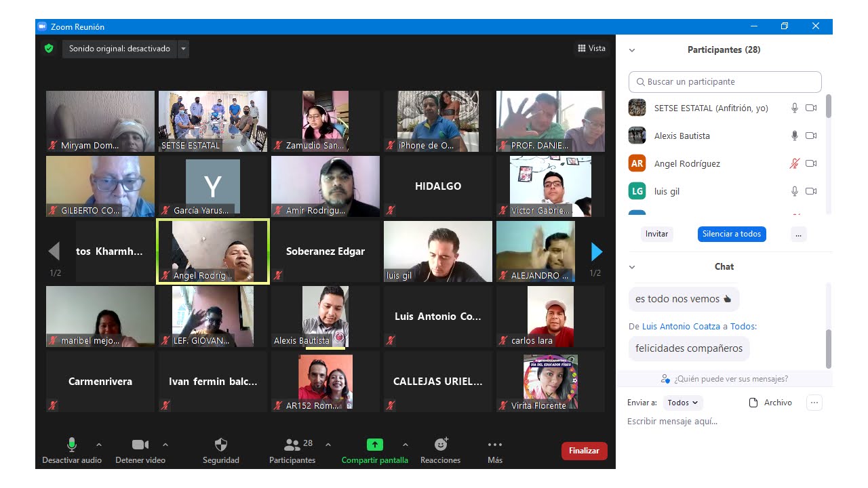Toggle Sonido original: desactivado button
Viewport: 868px width, 488px height.
click(119, 49)
